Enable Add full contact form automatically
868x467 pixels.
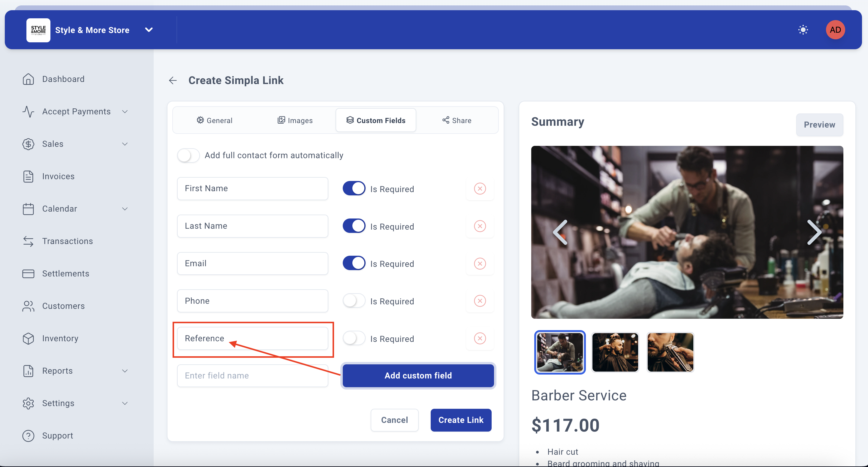(x=188, y=155)
